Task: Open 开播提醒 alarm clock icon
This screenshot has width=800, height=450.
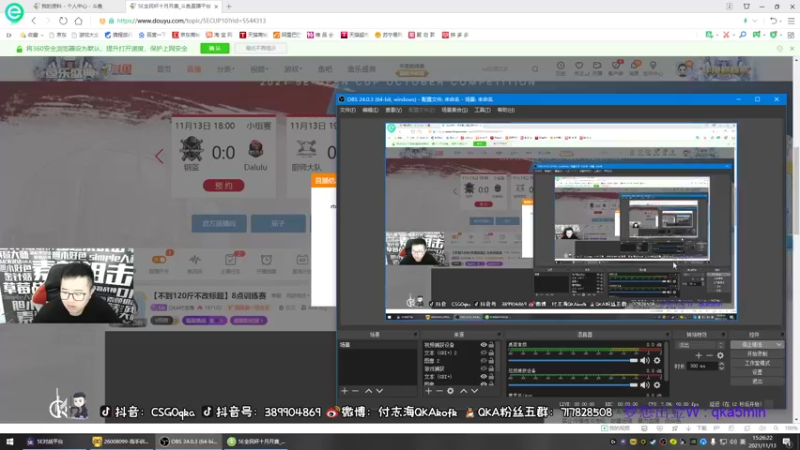Action: (266, 260)
